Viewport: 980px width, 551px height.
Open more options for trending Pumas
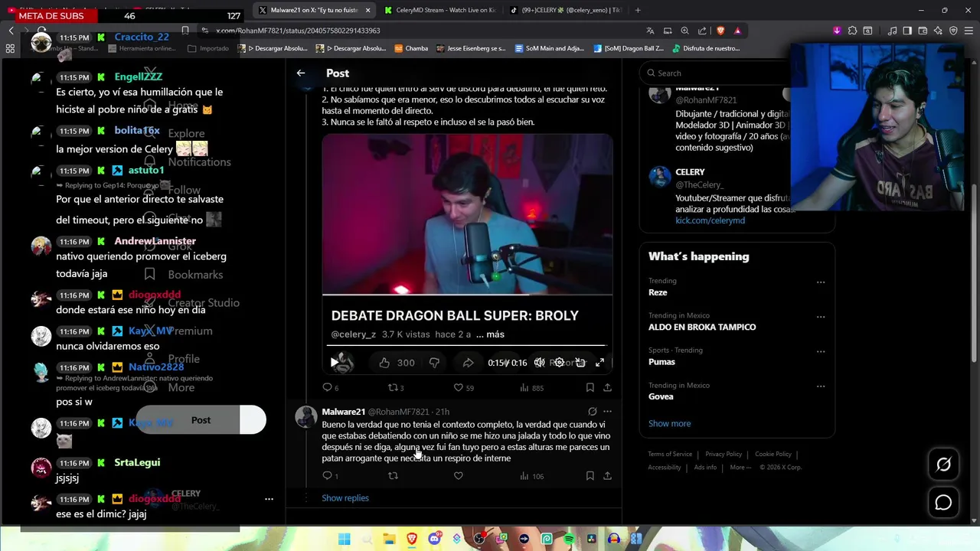(x=821, y=352)
